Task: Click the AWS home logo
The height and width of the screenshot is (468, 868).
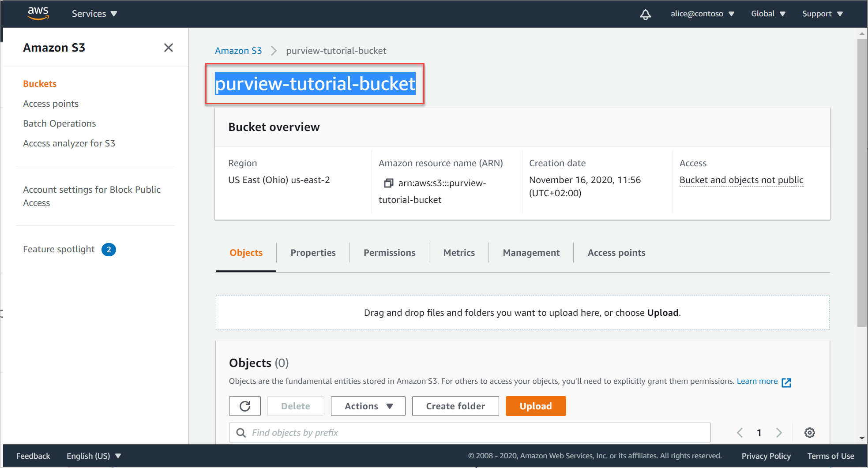Action: [x=38, y=13]
